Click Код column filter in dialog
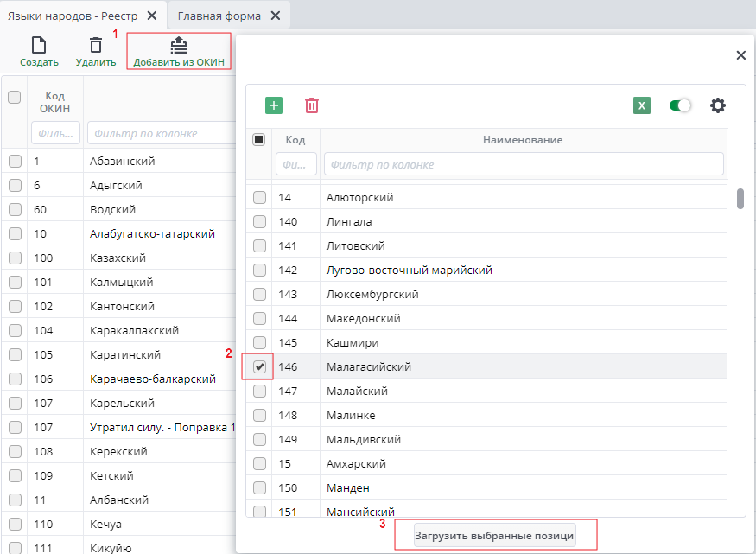The image size is (756, 554). tap(296, 164)
